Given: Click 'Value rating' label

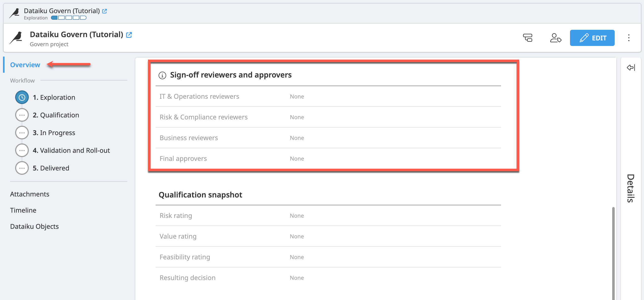Looking at the screenshot, I should pos(178,236).
